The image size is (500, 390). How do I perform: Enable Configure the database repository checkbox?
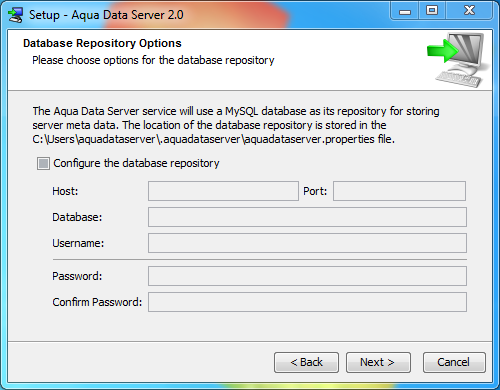point(43,163)
